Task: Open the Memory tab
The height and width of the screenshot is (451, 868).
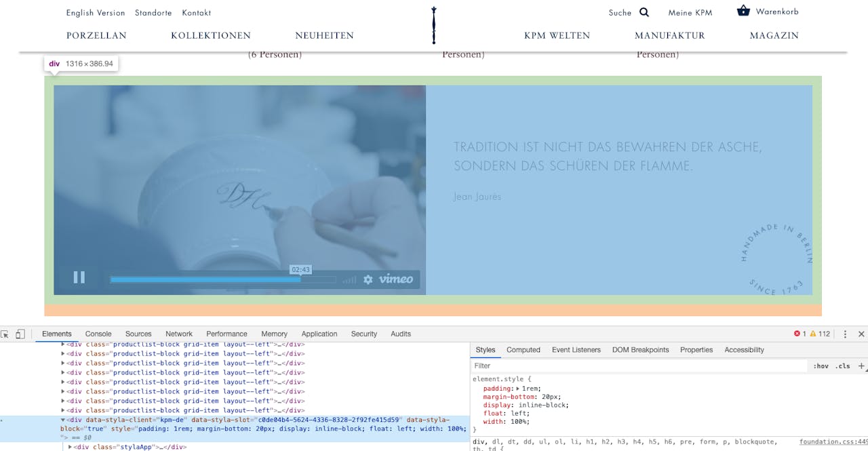Action: 274,334
